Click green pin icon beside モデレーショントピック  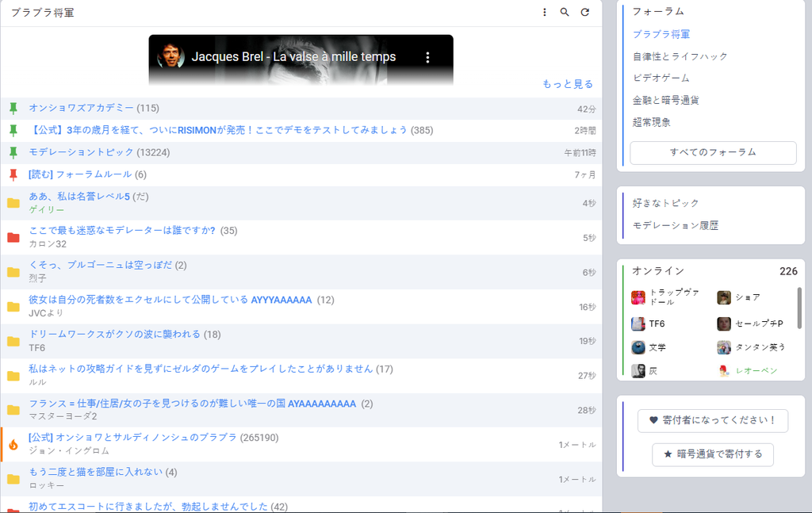[x=13, y=153]
